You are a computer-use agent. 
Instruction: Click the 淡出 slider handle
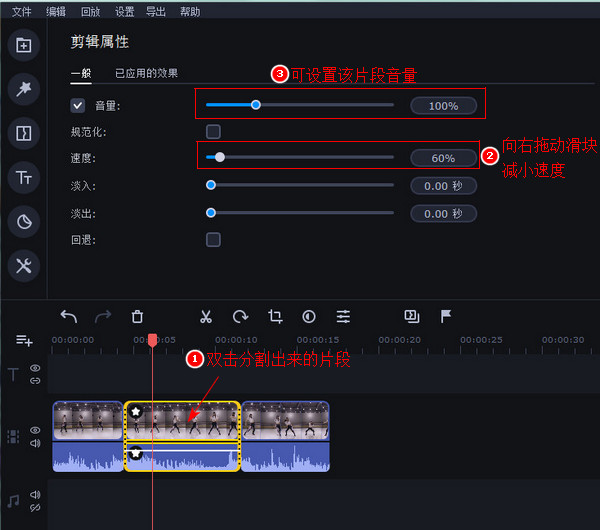tap(211, 213)
